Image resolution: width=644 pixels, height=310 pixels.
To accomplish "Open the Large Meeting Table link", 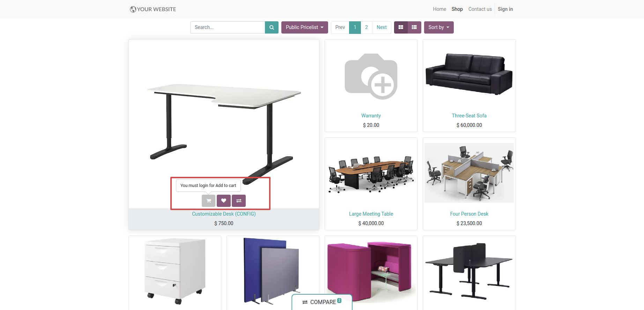I will (371, 214).
